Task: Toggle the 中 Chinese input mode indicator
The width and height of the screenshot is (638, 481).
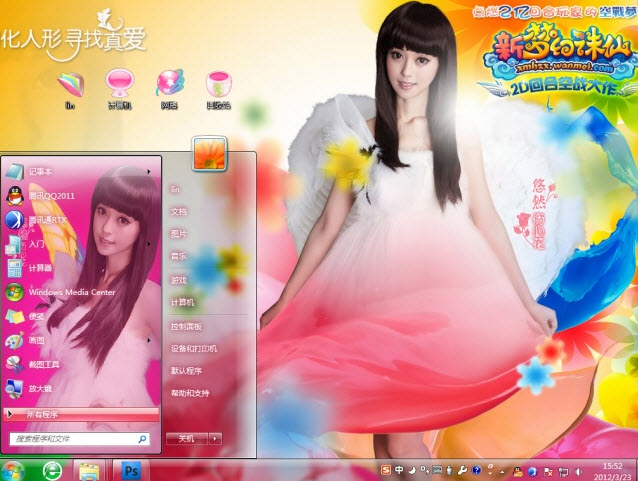Action: [399, 470]
